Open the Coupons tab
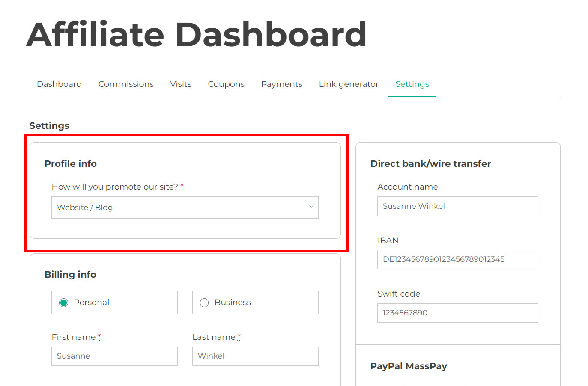The image size is (588, 386). click(x=226, y=84)
